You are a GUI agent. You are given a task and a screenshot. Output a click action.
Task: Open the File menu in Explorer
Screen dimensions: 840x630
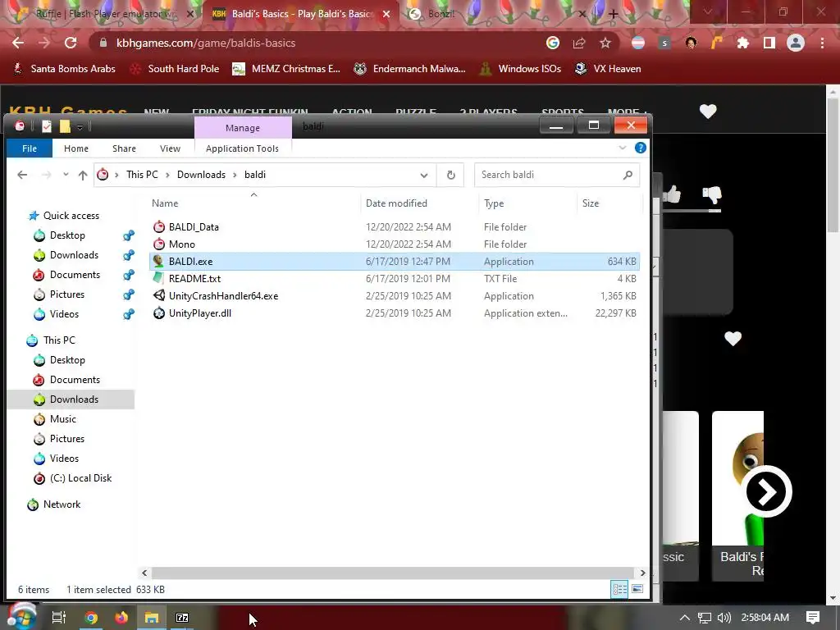click(30, 148)
